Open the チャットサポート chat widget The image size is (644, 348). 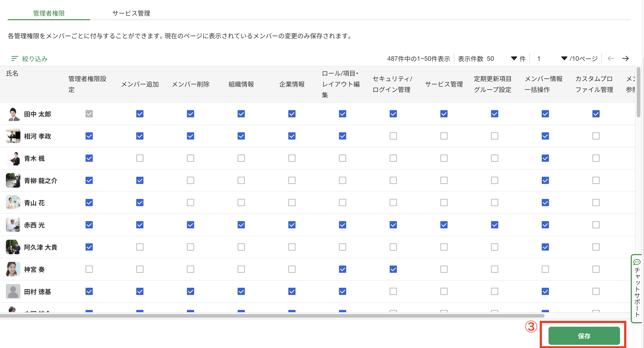[637, 289]
